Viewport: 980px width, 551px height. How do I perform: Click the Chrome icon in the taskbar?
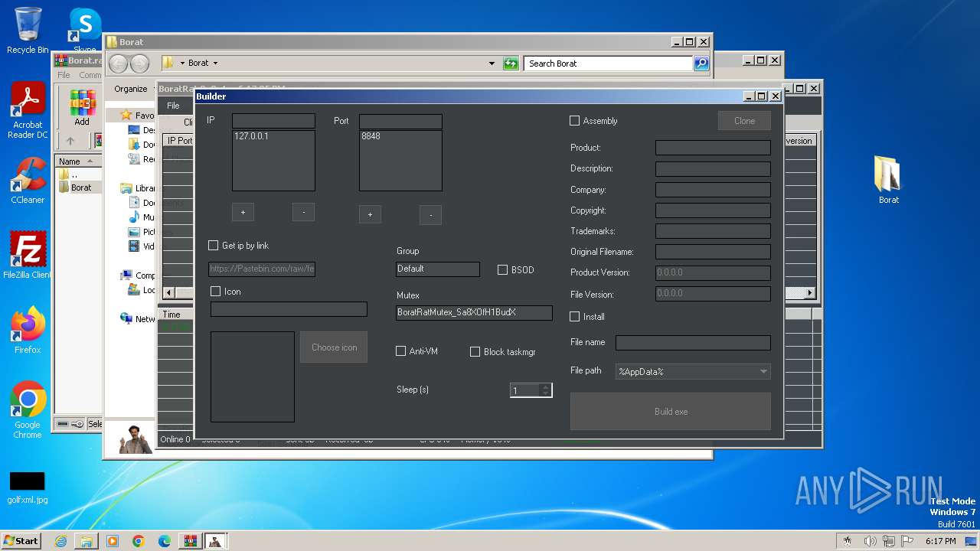point(139,541)
